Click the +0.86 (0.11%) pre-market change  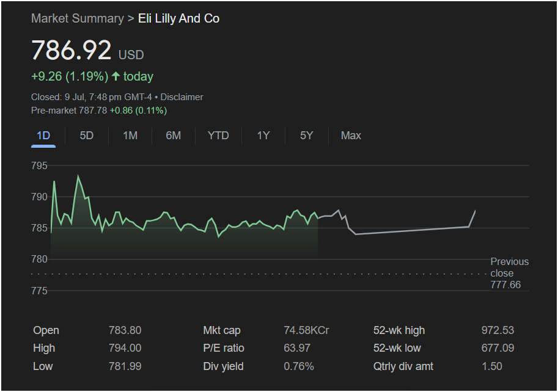139,111
